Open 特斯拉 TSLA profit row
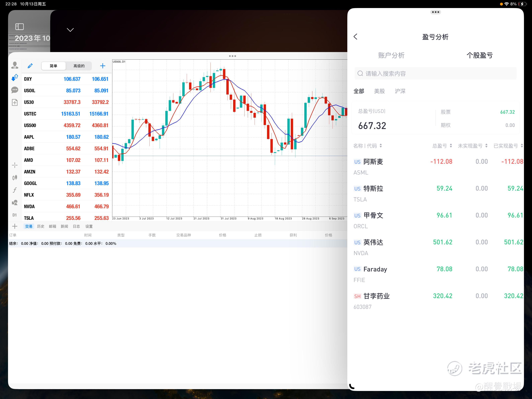The width and height of the screenshot is (532, 399). [436, 194]
